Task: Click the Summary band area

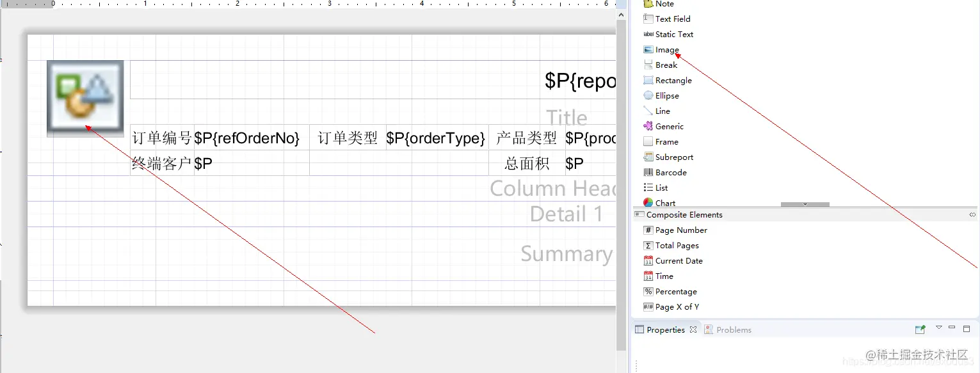Action: (x=321, y=253)
